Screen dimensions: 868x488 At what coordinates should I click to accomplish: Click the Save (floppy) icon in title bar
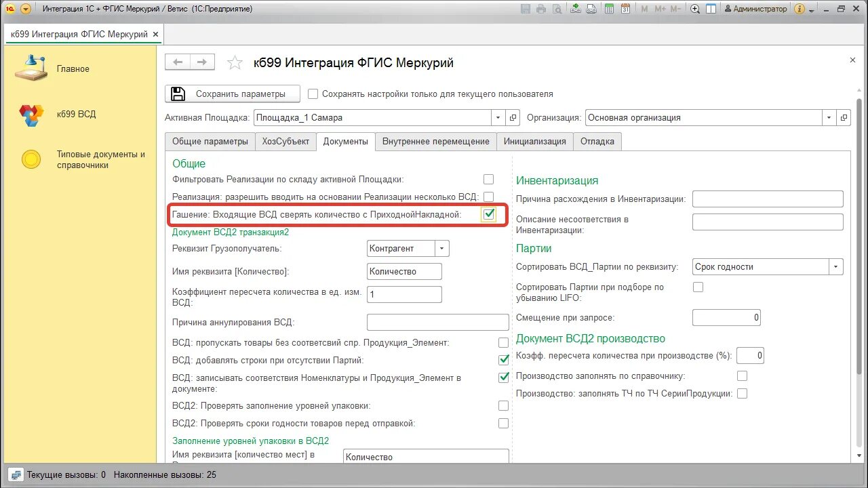coord(526,9)
